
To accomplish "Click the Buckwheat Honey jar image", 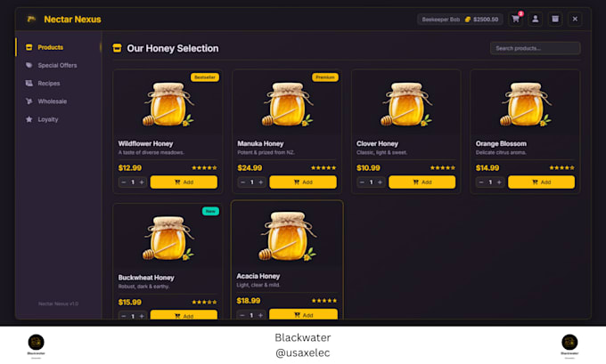I will click(168, 239).
